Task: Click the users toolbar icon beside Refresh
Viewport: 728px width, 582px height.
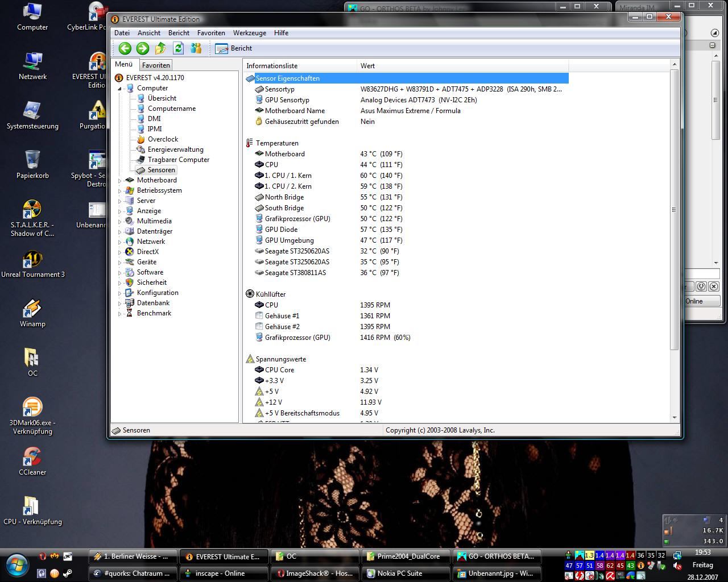Action: 196,48
